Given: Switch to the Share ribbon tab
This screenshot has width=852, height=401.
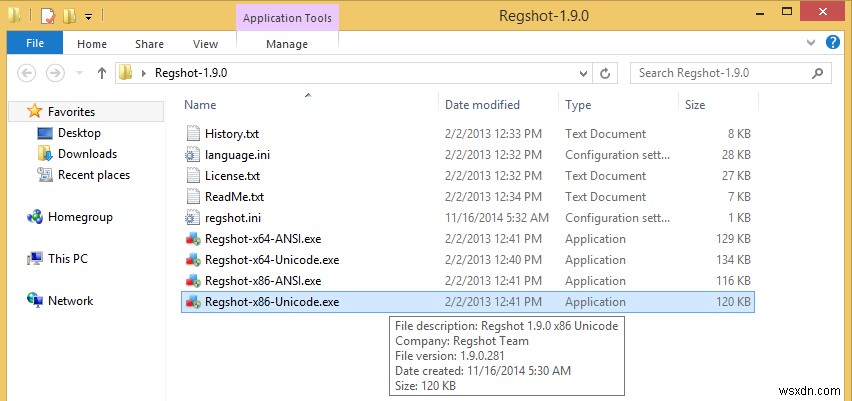Looking at the screenshot, I should point(149,44).
